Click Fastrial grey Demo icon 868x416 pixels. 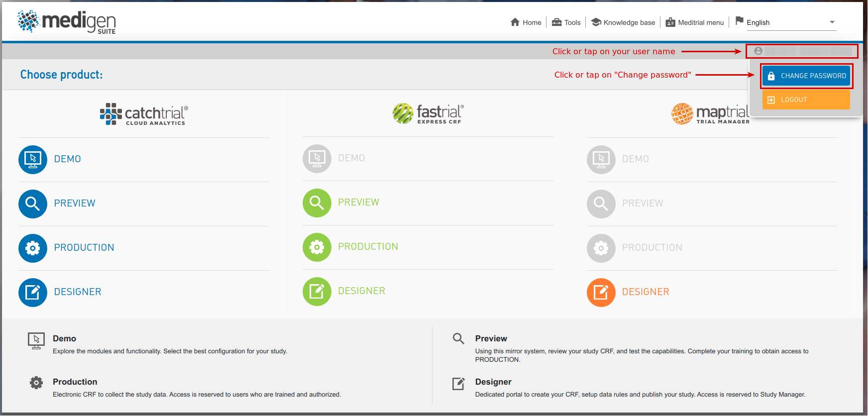pyautogui.click(x=317, y=158)
